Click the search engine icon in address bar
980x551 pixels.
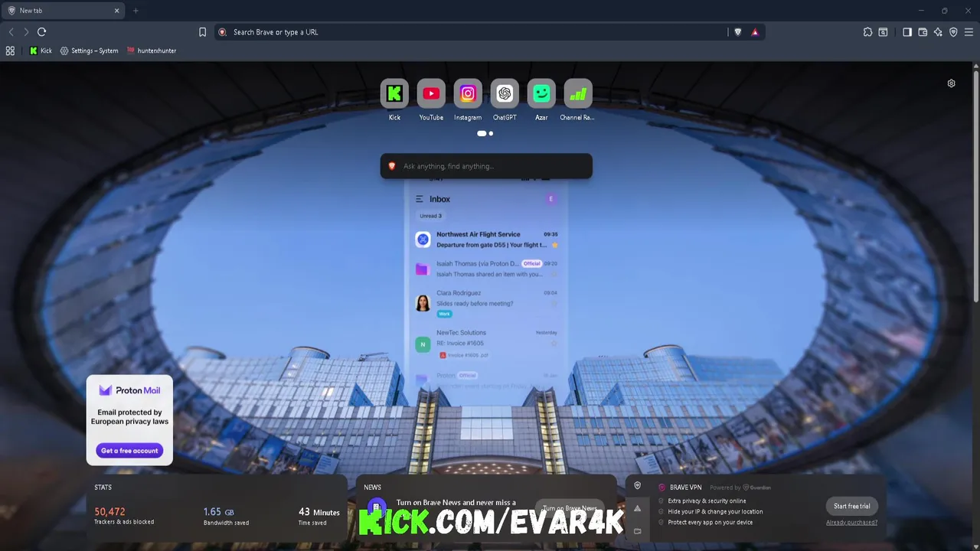point(222,32)
